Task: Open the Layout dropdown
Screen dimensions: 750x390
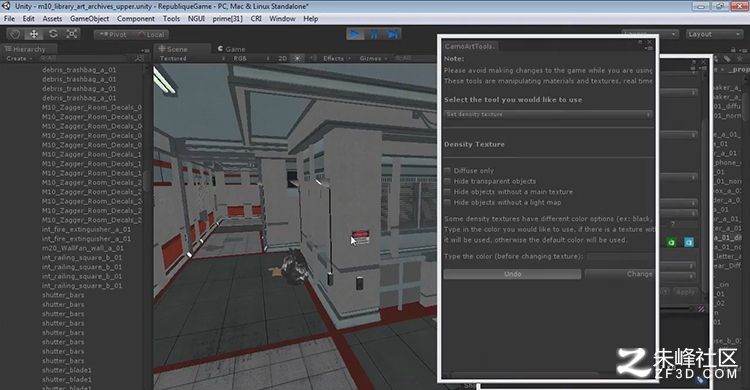Action: [x=713, y=34]
